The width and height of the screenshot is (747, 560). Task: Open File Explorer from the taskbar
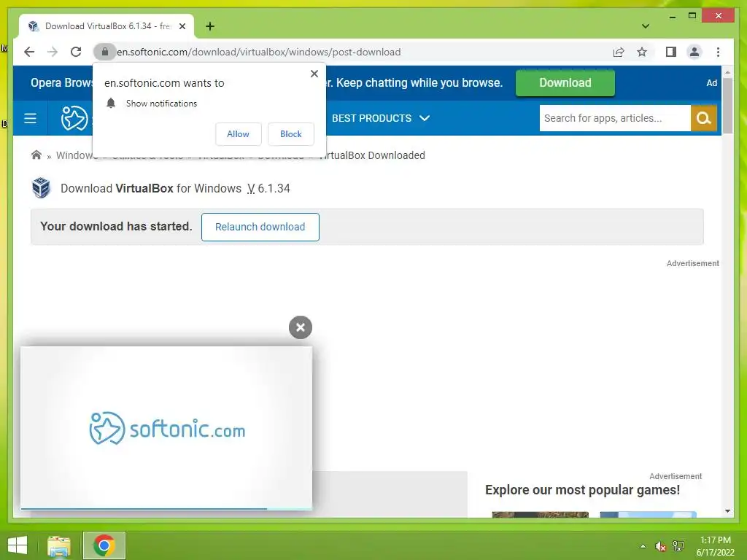58,545
